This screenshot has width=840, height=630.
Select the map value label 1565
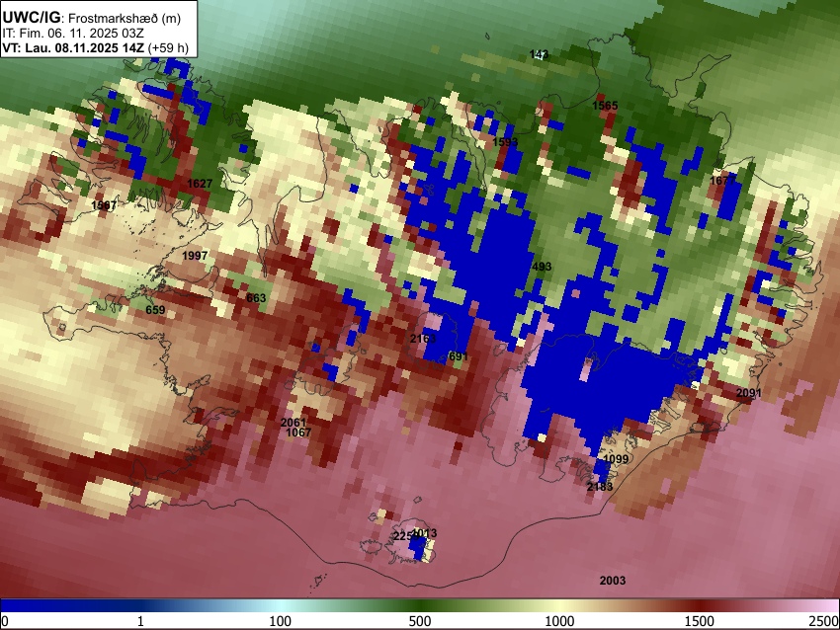click(x=605, y=106)
